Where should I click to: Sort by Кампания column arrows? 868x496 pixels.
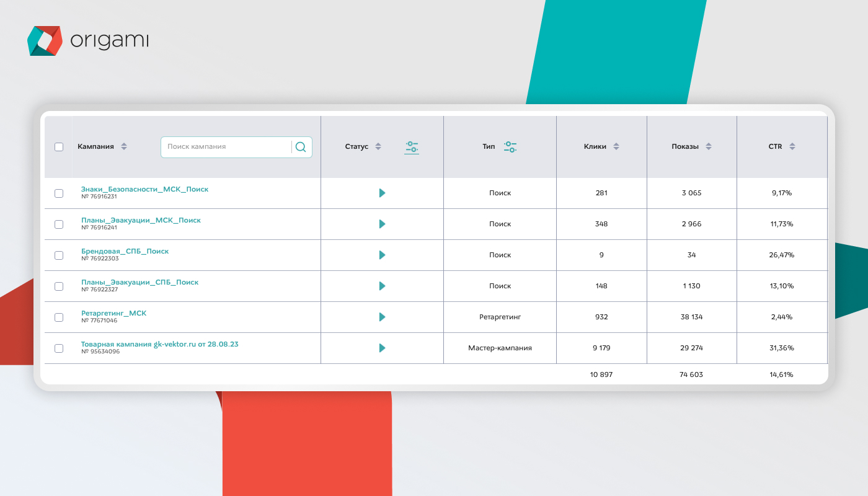[124, 147]
